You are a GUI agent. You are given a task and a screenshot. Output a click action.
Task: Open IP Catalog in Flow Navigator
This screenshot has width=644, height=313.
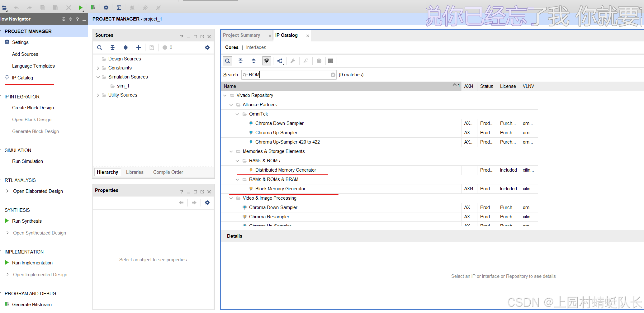pos(22,78)
